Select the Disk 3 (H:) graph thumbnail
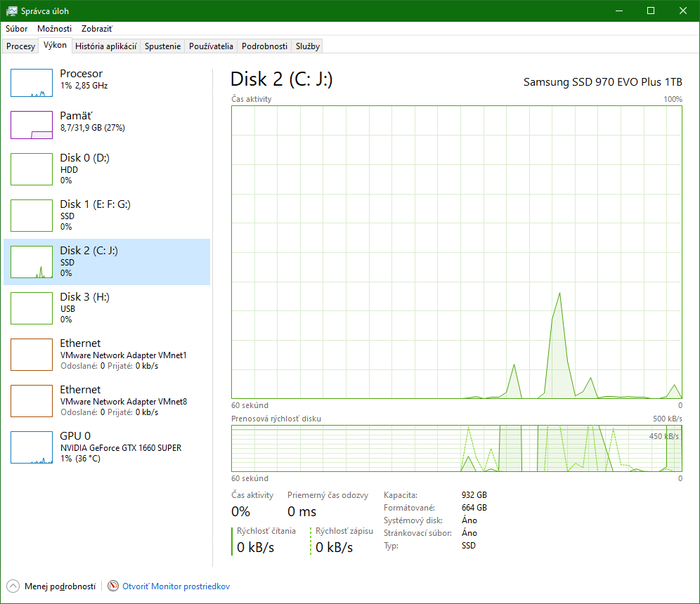This screenshot has width=700, height=604. 31,308
